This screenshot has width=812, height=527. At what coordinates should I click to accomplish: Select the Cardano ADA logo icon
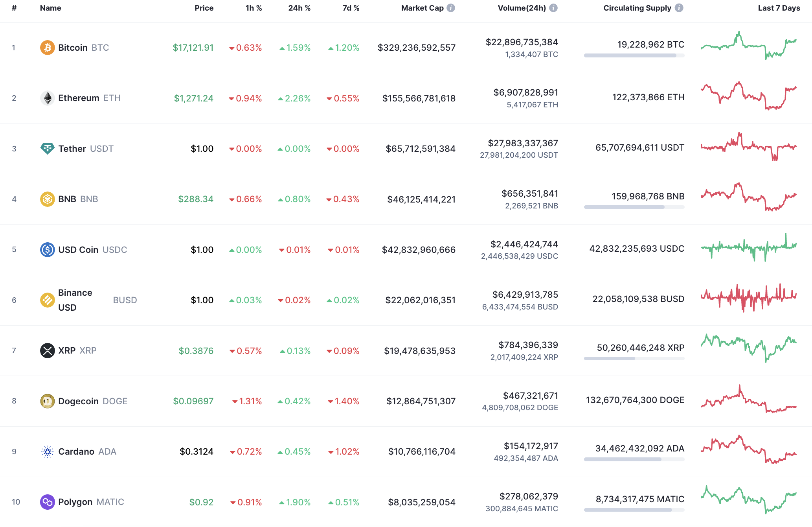tap(47, 451)
